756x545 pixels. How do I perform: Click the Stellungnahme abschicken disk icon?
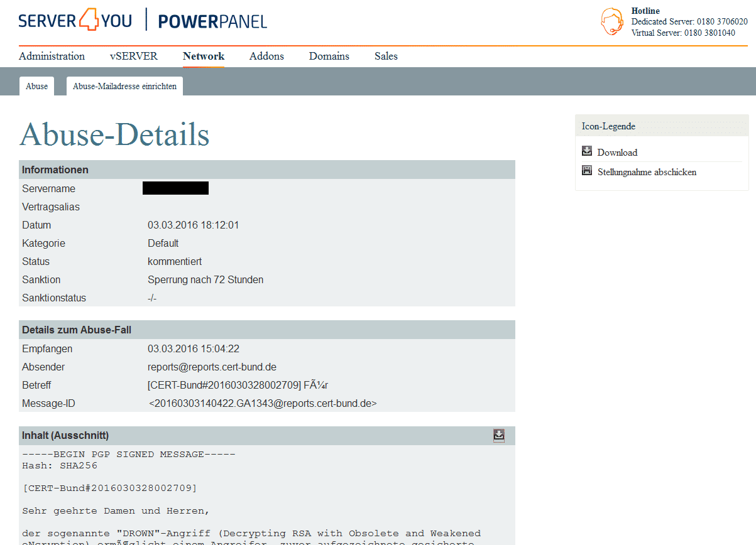pyautogui.click(x=587, y=171)
